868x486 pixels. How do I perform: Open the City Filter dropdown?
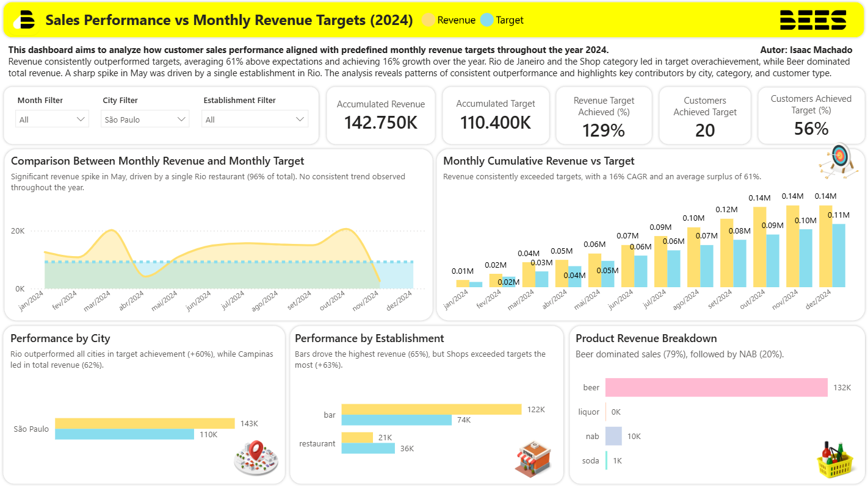pos(145,120)
